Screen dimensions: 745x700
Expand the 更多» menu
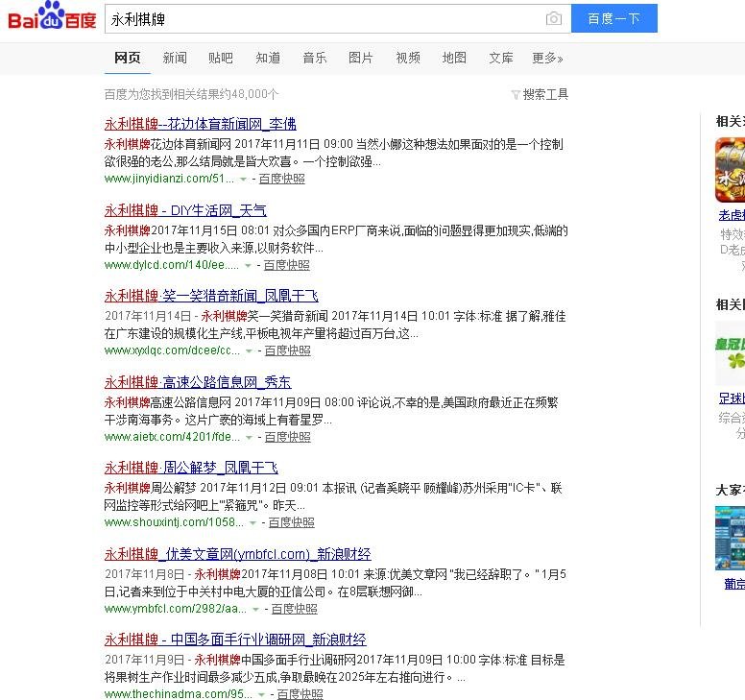547,58
